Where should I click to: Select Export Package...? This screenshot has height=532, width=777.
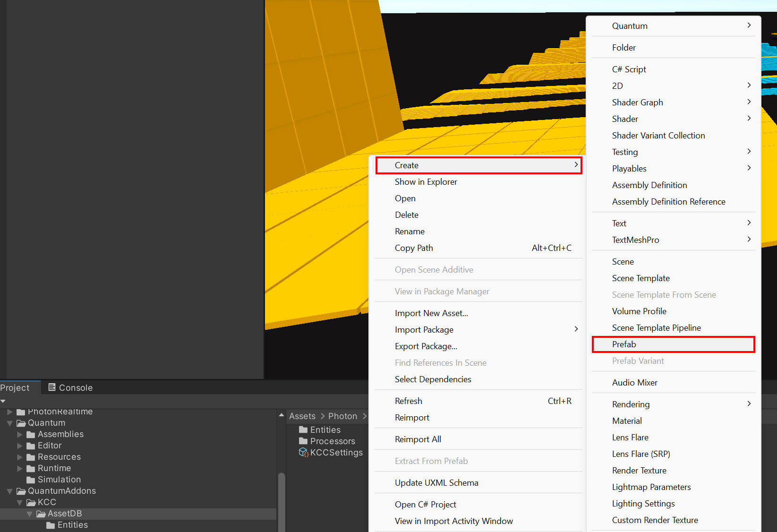(x=426, y=346)
